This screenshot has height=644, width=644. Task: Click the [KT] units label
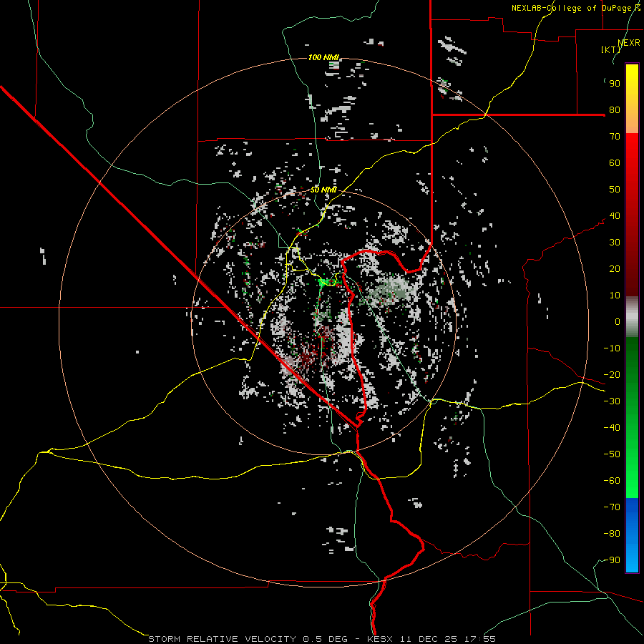(611, 49)
